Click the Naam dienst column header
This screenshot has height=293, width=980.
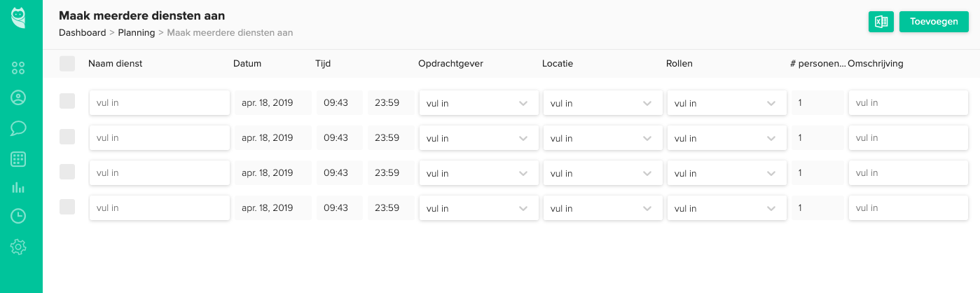click(x=116, y=64)
